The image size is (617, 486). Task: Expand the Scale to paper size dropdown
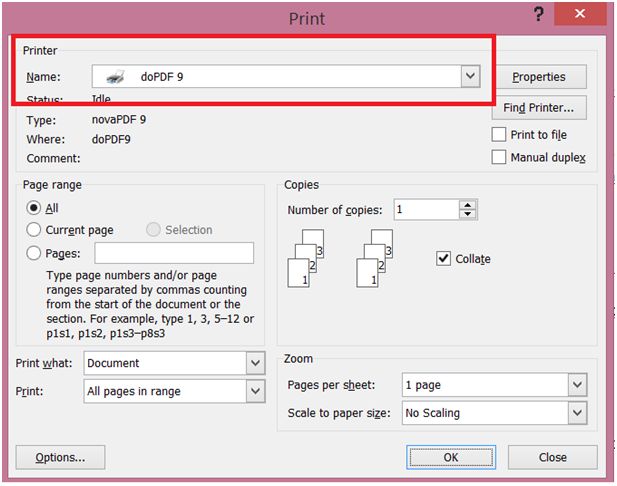(x=576, y=412)
